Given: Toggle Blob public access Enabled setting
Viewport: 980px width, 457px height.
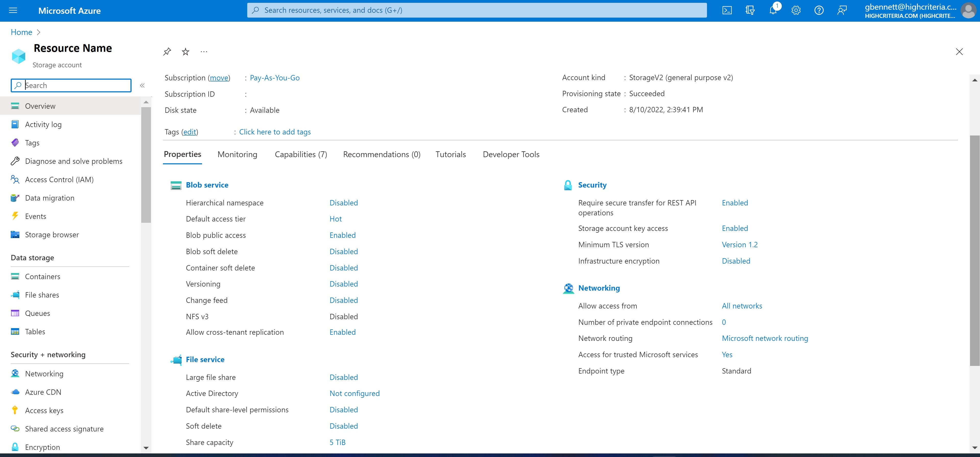Looking at the screenshot, I should 343,235.
